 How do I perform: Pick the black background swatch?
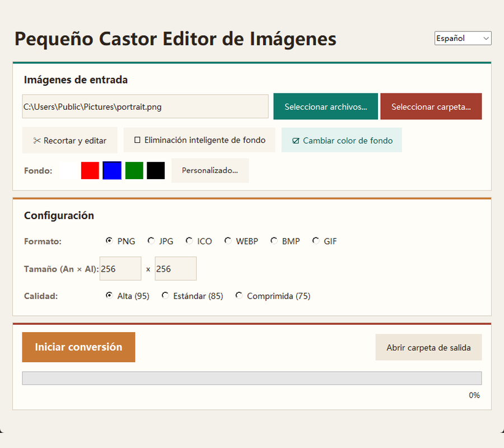coord(156,170)
